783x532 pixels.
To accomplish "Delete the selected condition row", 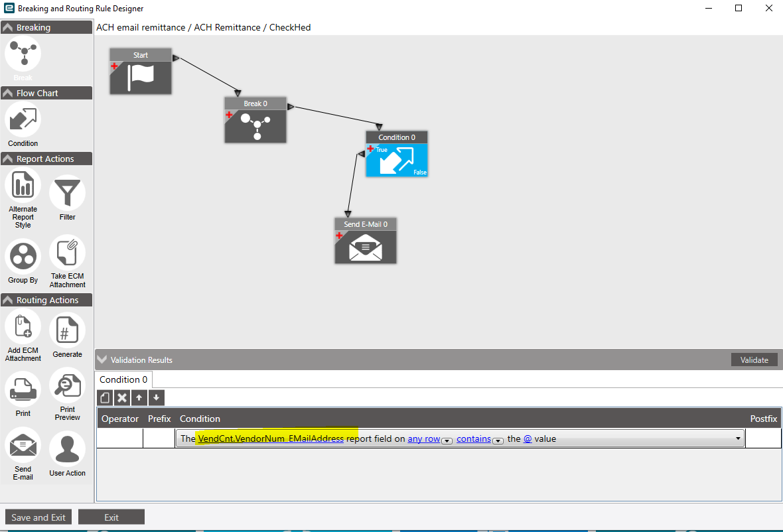I will 122,398.
